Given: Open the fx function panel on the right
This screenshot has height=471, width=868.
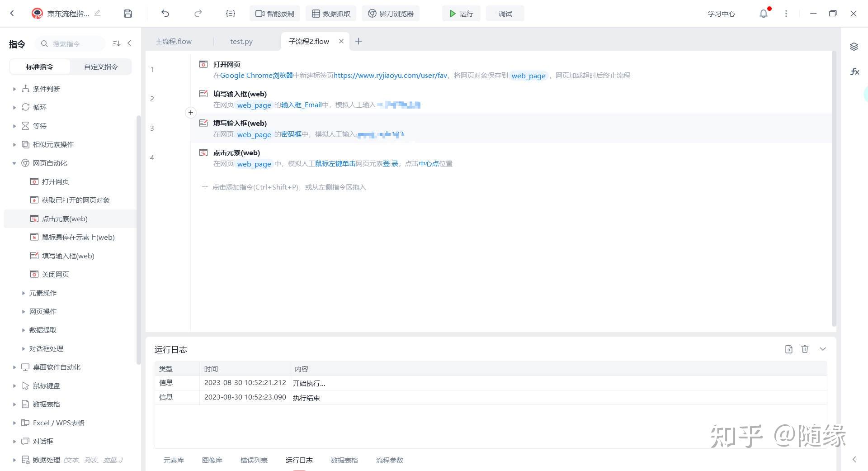Looking at the screenshot, I should 854,71.
